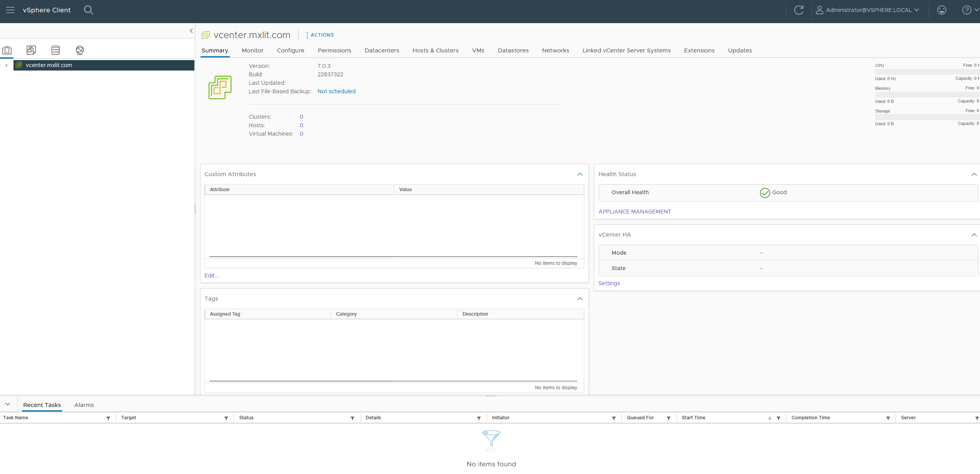Switch to Hosts and Clusters inventory view
This screenshot has height=474, width=980.
click(7, 50)
